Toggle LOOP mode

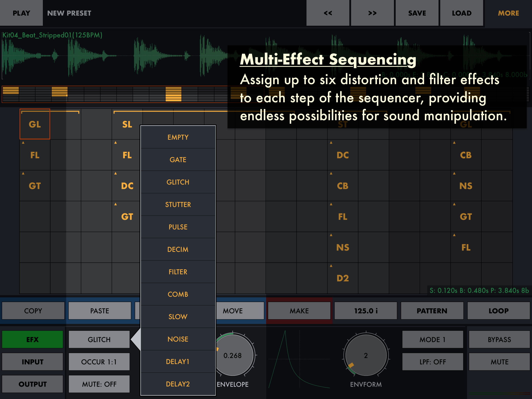click(x=499, y=311)
